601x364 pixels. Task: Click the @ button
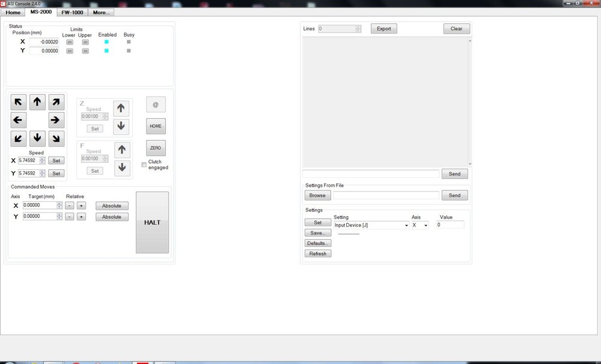[156, 105]
